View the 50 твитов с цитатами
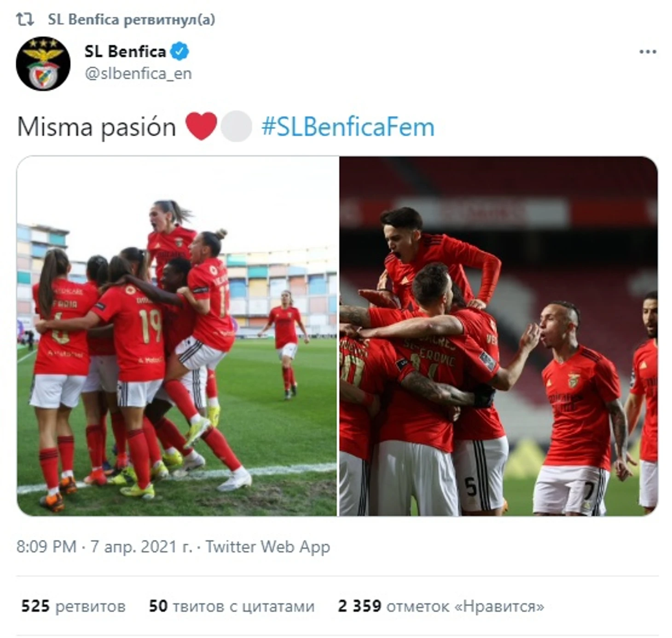672x638 pixels. (x=232, y=606)
